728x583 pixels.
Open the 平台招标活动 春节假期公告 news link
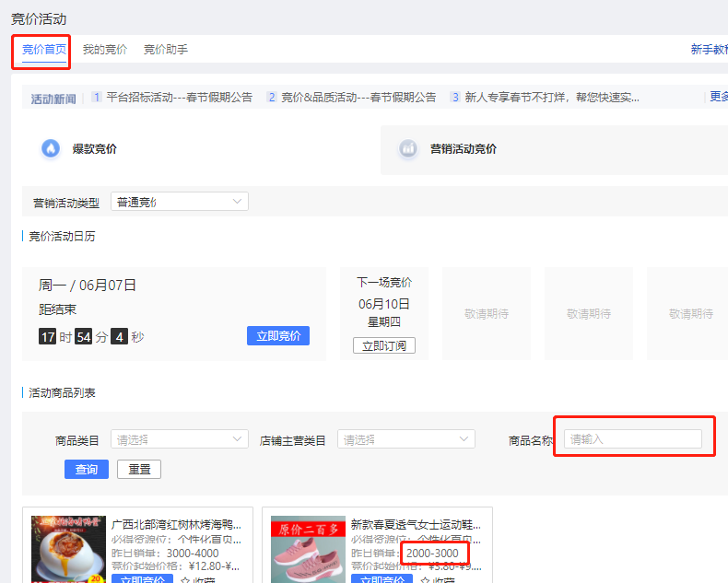point(179,98)
